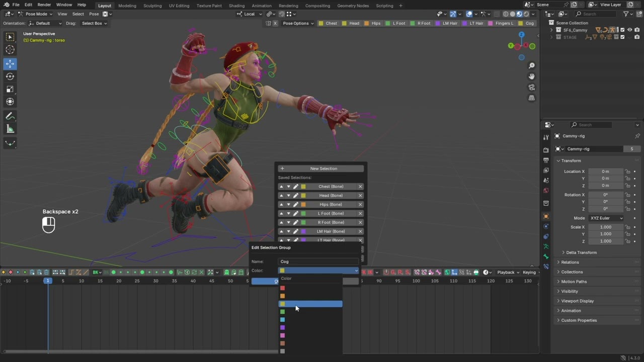Move Head (Bone) selection up arrow

point(281,196)
